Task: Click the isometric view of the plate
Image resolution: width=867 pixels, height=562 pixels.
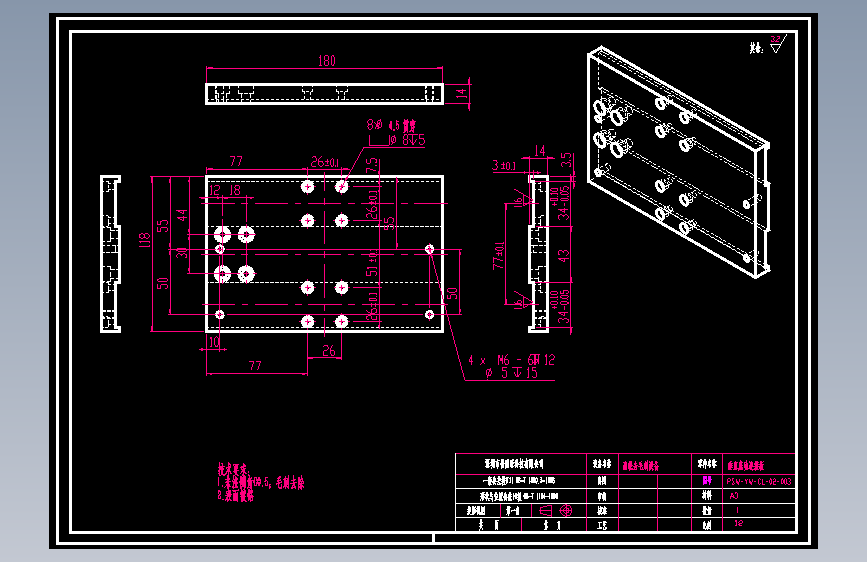Action: (x=678, y=162)
